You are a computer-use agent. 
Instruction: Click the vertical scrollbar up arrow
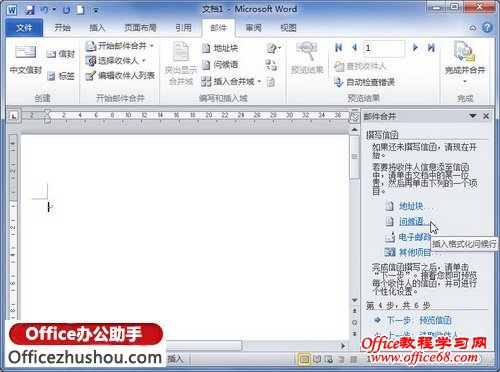click(x=355, y=129)
